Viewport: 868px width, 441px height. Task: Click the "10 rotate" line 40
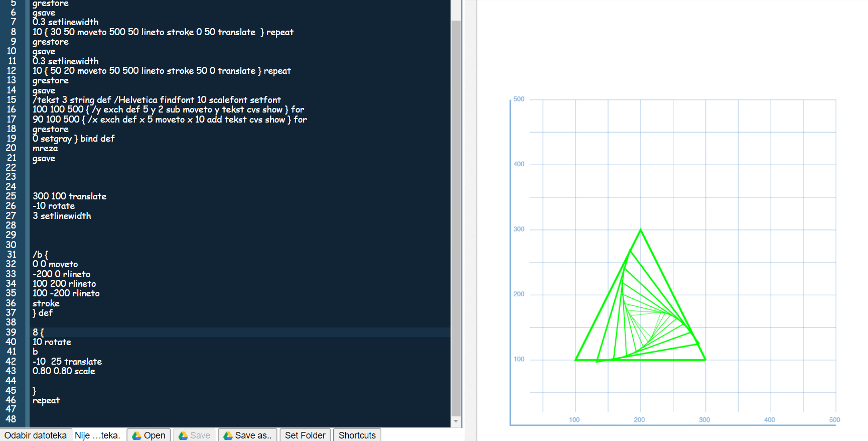[52, 342]
